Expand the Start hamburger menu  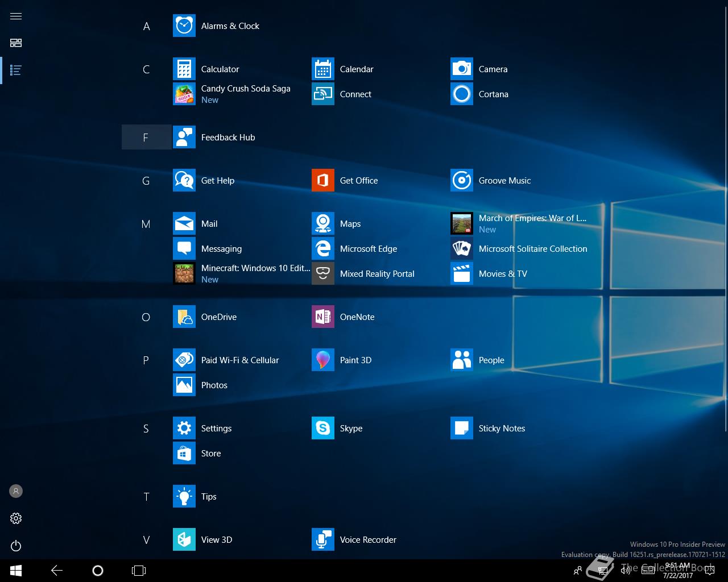pos(16,16)
